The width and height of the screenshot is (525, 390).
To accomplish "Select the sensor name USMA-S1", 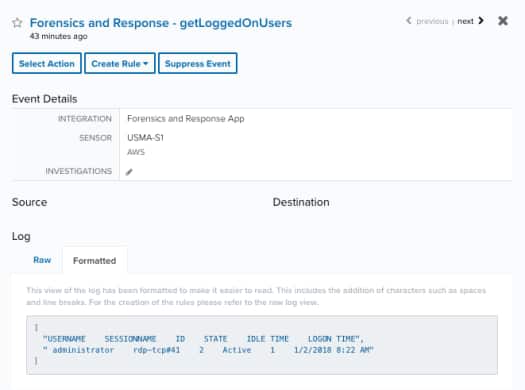I will pos(145,138).
